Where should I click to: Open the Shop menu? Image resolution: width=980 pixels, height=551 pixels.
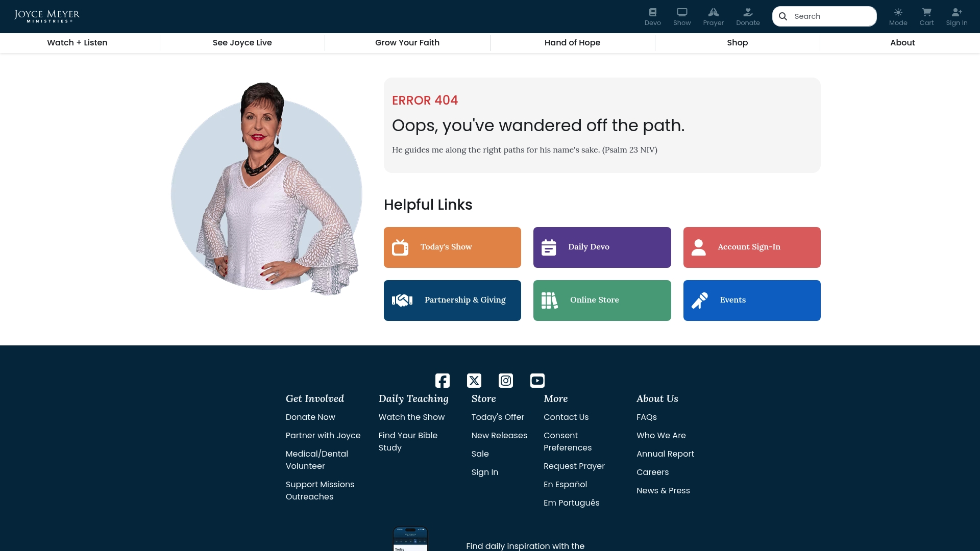pyautogui.click(x=738, y=43)
